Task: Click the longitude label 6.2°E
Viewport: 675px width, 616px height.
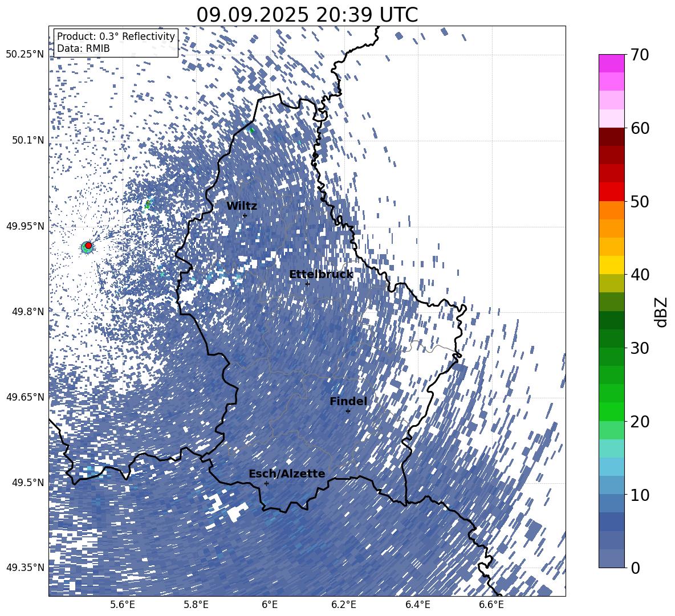Action: pos(344,605)
